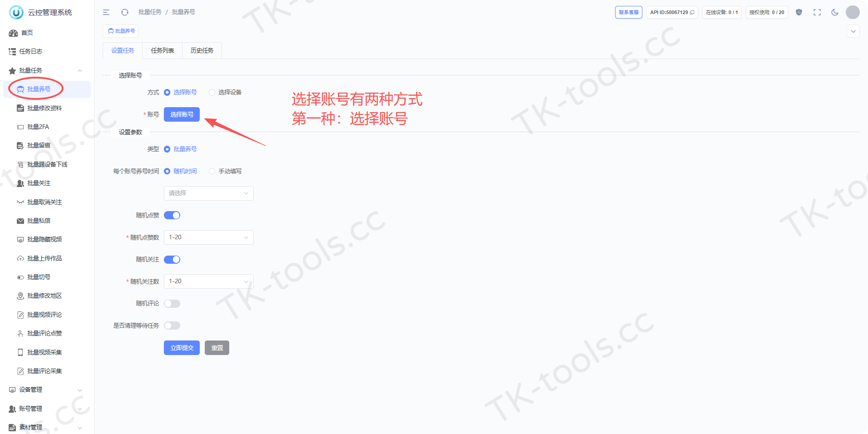Open the 请选择 time dropdown
868x434 pixels.
pos(208,193)
